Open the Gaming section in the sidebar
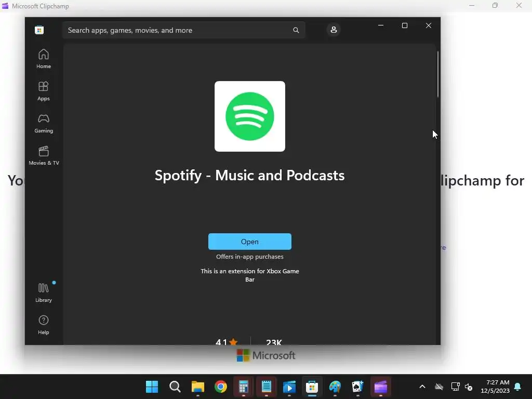Image resolution: width=532 pixels, height=399 pixels. [x=44, y=123]
